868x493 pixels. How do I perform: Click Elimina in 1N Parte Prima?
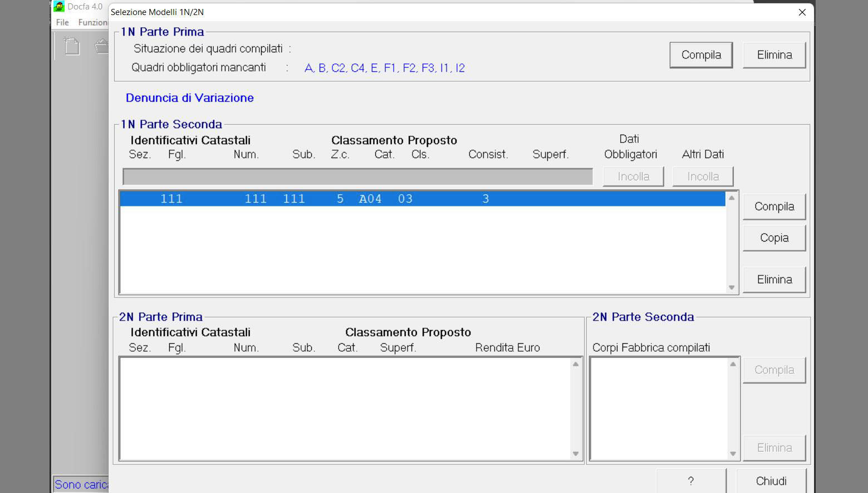tap(774, 55)
